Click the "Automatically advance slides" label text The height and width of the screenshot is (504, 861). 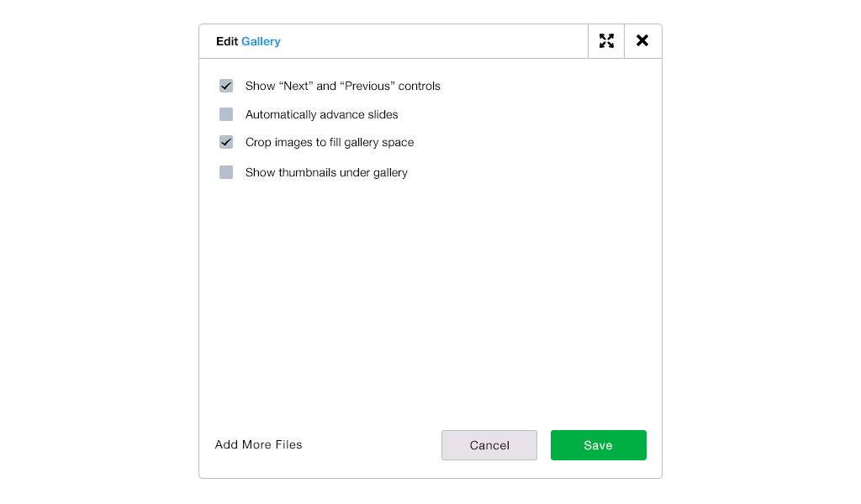click(x=322, y=114)
